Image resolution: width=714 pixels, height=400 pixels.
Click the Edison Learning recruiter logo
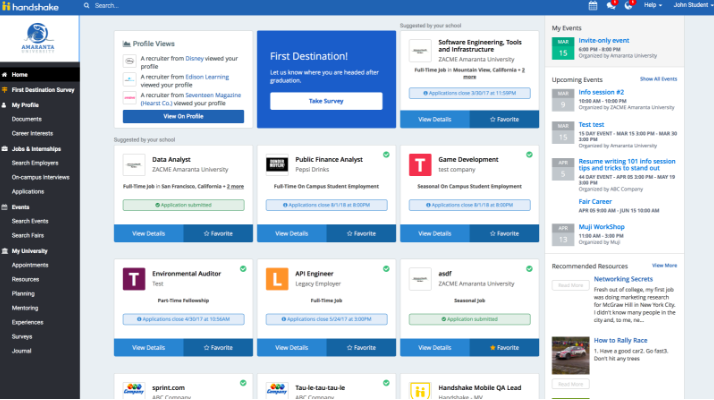(x=129, y=79)
